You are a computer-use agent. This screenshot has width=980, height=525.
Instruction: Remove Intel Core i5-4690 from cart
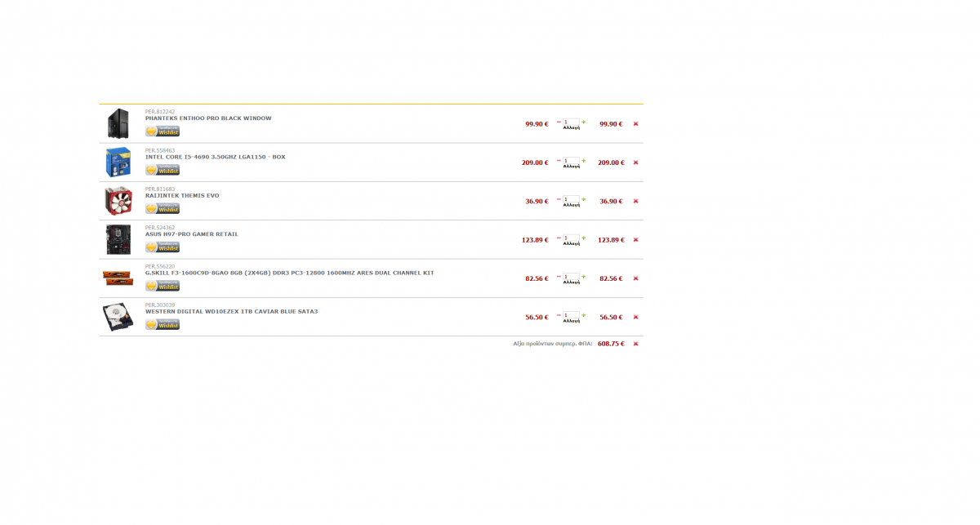point(635,162)
